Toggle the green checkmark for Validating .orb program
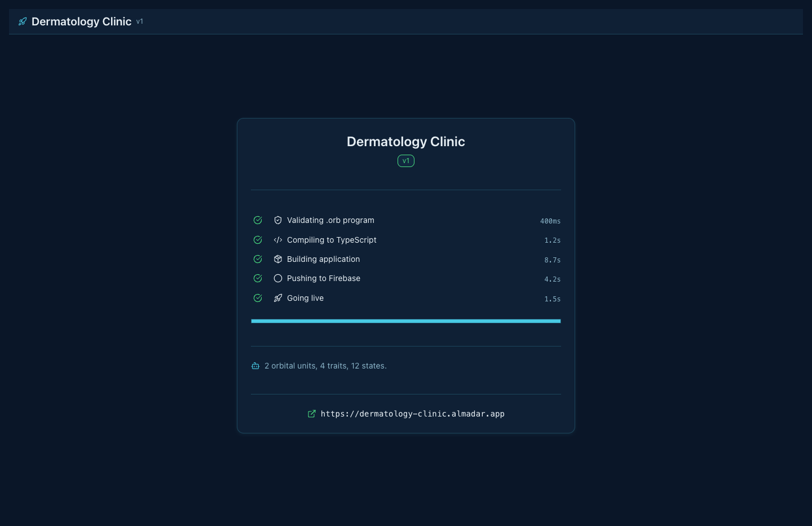 [258, 220]
